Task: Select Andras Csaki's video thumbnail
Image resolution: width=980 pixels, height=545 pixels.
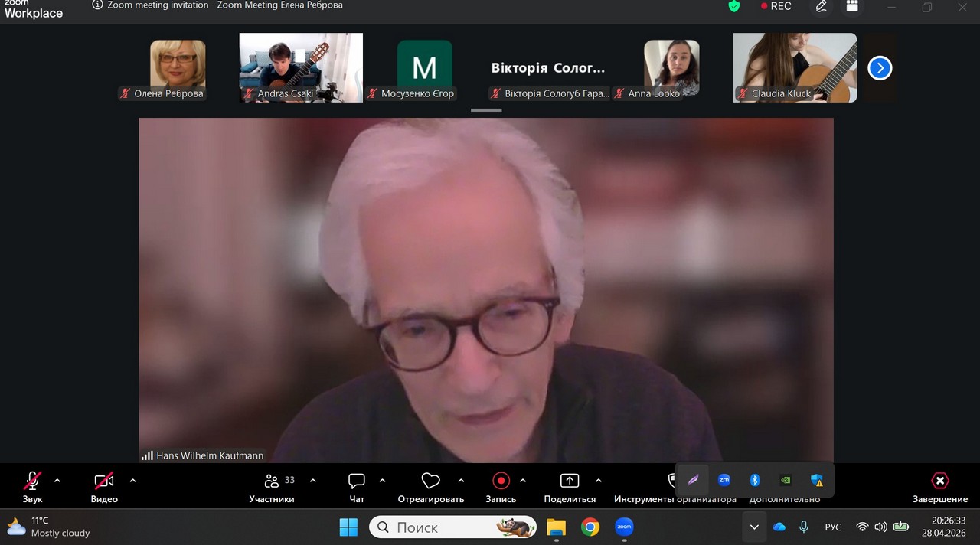Action: click(300, 67)
